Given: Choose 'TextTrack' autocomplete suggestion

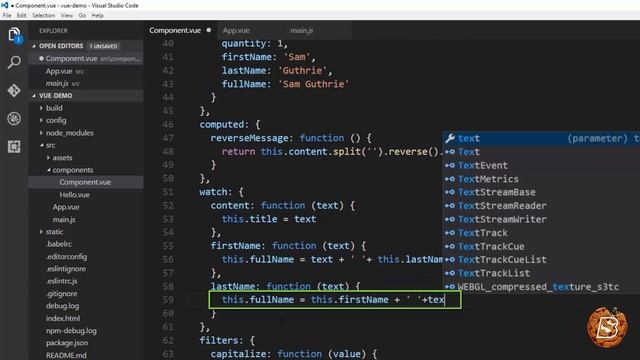Looking at the screenshot, I should (x=542, y=233).
